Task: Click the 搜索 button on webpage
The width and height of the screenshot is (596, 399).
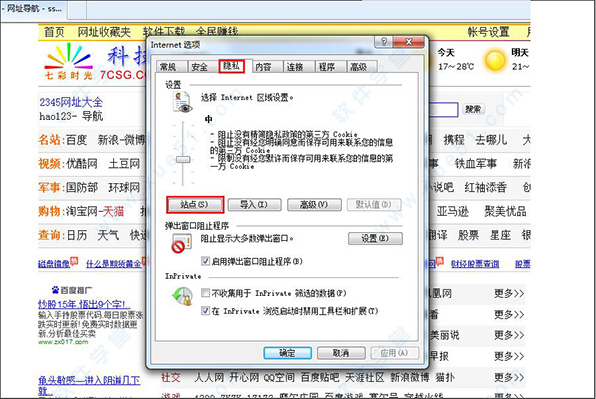Action: (473, 109)
